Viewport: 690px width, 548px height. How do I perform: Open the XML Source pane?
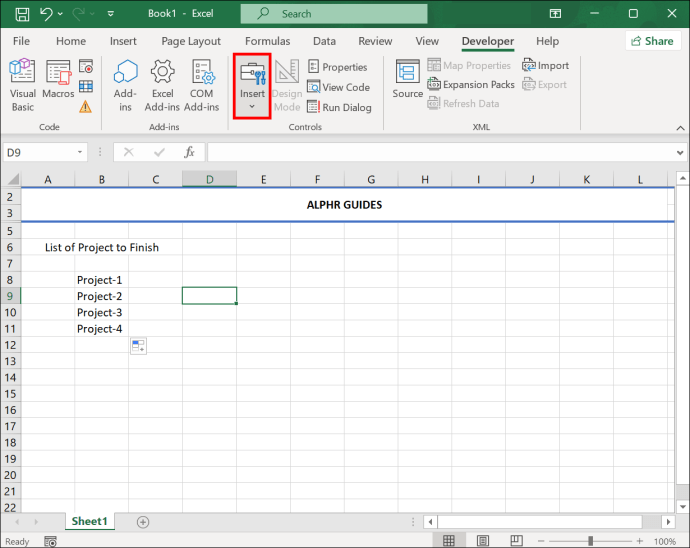pyautogui.click(x=407, y=79)
